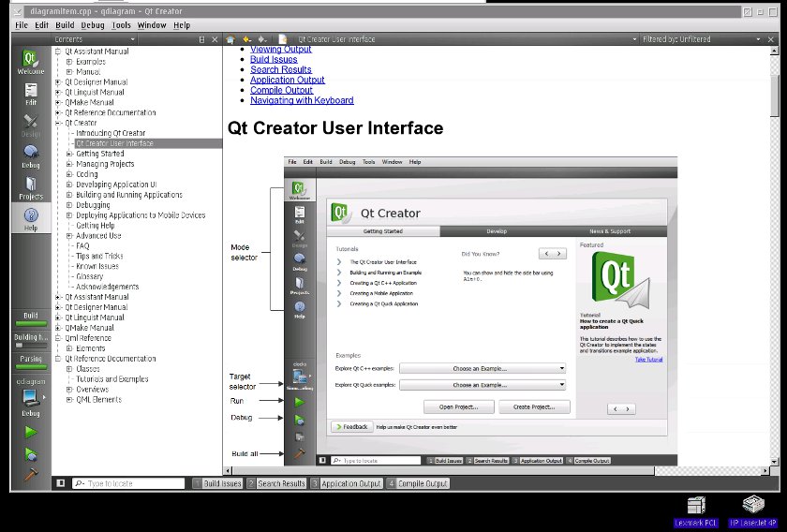Follow the Compile Output hyperlink in the document
The image size is (787, 532).
(x=281, y=90)
